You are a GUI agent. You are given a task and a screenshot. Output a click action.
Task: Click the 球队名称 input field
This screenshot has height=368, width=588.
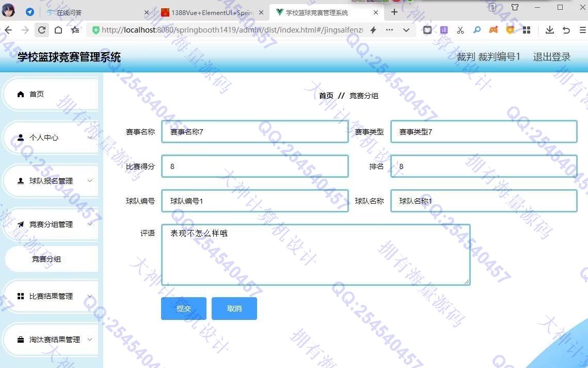click(484, 201)
